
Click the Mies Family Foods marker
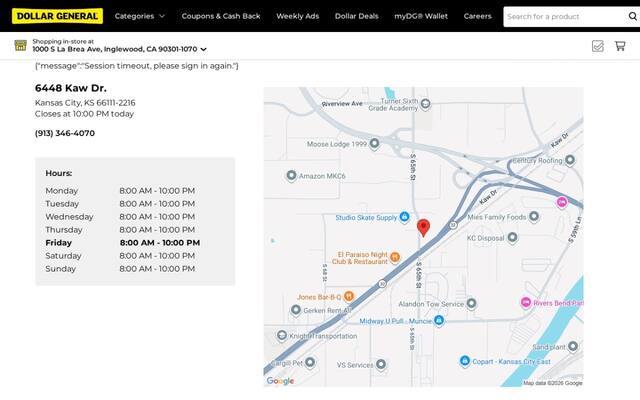click(x=534, y=217)
